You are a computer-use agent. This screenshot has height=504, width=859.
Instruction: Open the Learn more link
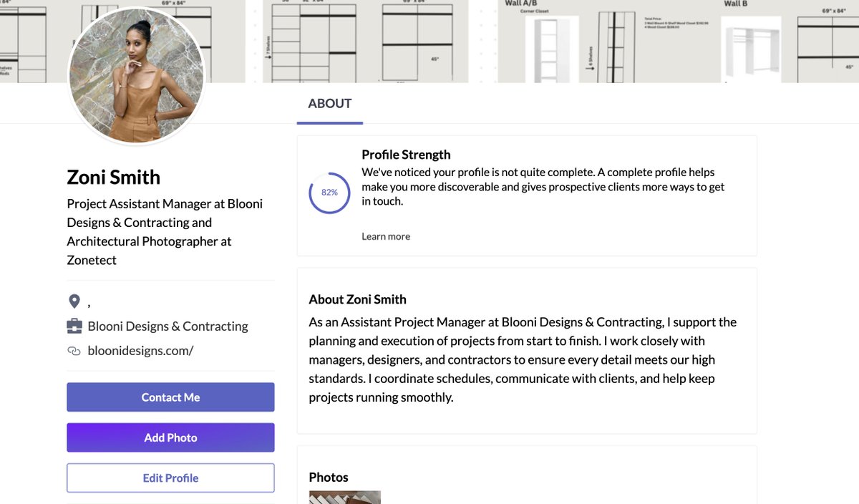click(x=386, y=236)
